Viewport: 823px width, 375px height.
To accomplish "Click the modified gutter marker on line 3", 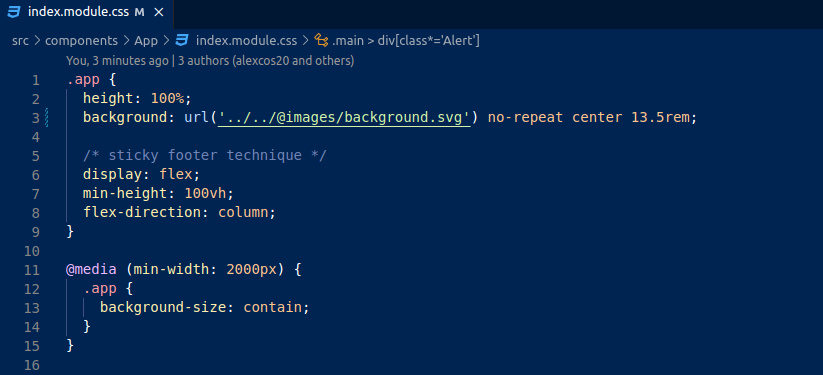I will [x=47, y=118].
